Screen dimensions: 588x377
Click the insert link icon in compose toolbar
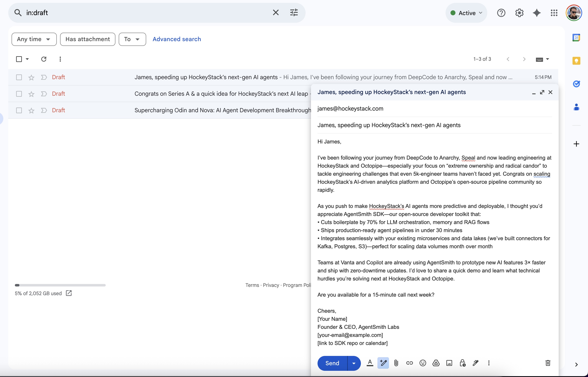pos(410,363)
